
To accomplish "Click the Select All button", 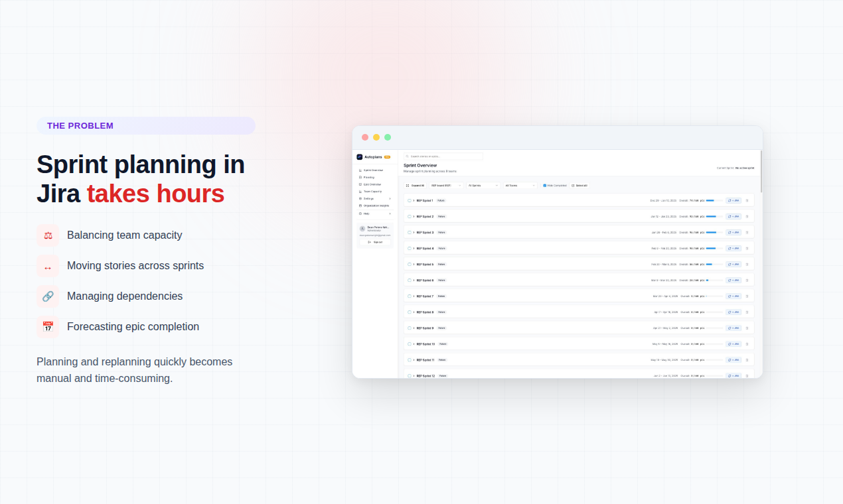I will coord(579,186).
